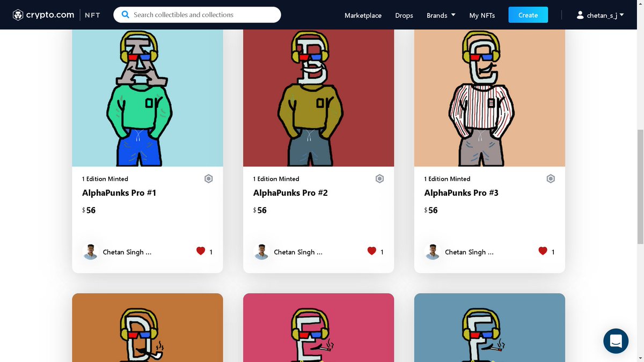Click the Cronos chain badge on AlphaPunks Pro #1
Screen dimensions: 644x362
(209, 179)
